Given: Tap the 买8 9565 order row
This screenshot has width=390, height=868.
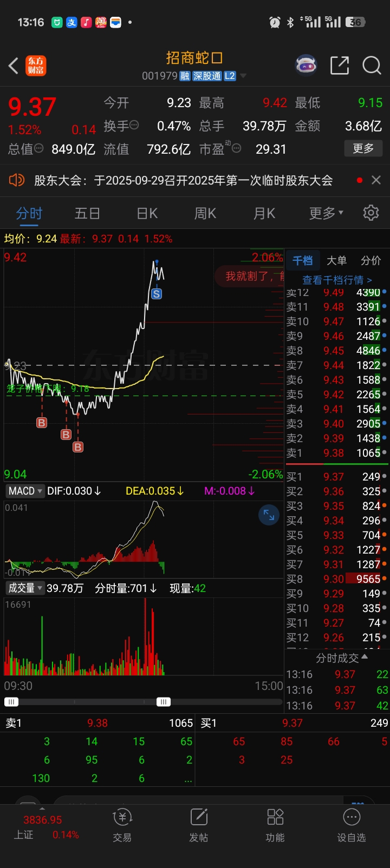Looking at the screenshot, I should [x=336, y=578].
